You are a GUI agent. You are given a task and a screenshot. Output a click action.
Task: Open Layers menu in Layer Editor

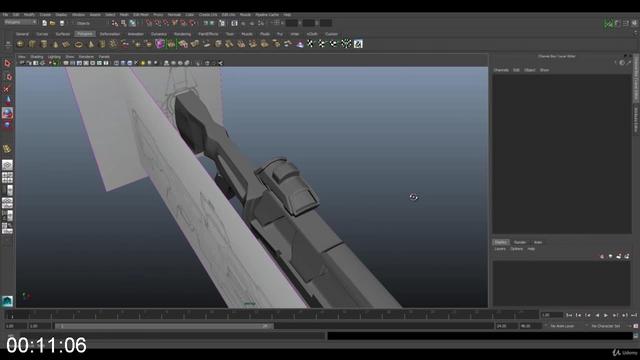[x=500, y=249]
